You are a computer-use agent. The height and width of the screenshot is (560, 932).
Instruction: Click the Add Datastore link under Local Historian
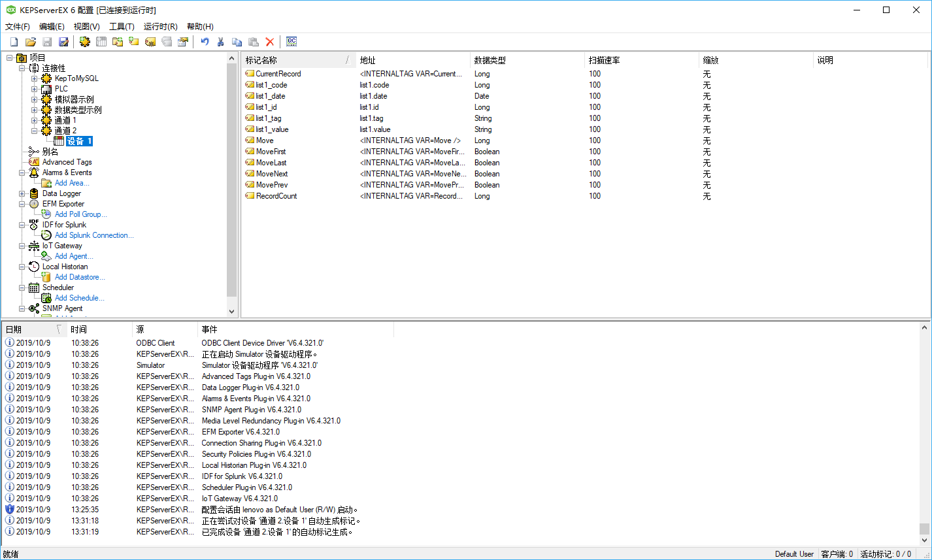(78, 276)
